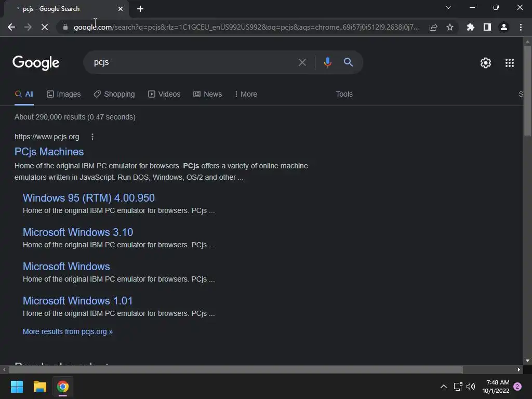532x399 pixels.
Task: Click the Chrome taskbar icon
Action: [63, 387]
